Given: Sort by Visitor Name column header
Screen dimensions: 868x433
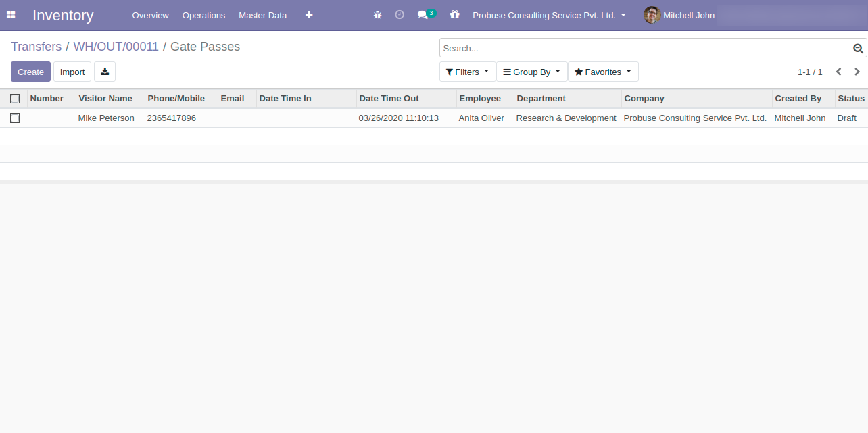Looking at the screenshot, I should coord(110,99).
